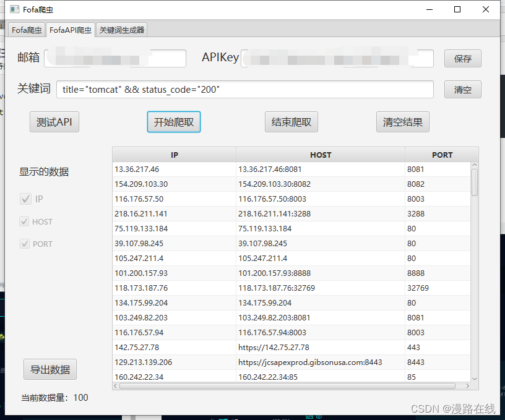Select IP cell 13.36.217.46
505x420 pixels.
[175, 169]
